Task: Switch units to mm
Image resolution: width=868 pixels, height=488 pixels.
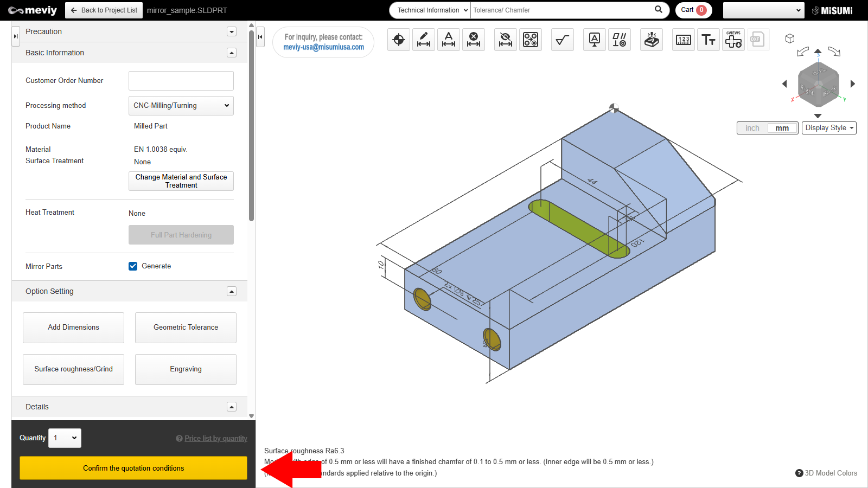Action: point(782,128)
